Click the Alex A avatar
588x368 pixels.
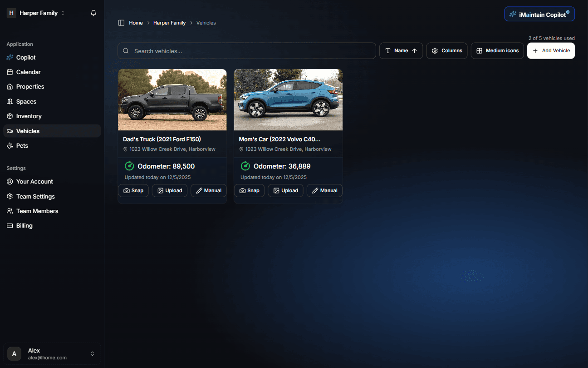tap(15, 354)
